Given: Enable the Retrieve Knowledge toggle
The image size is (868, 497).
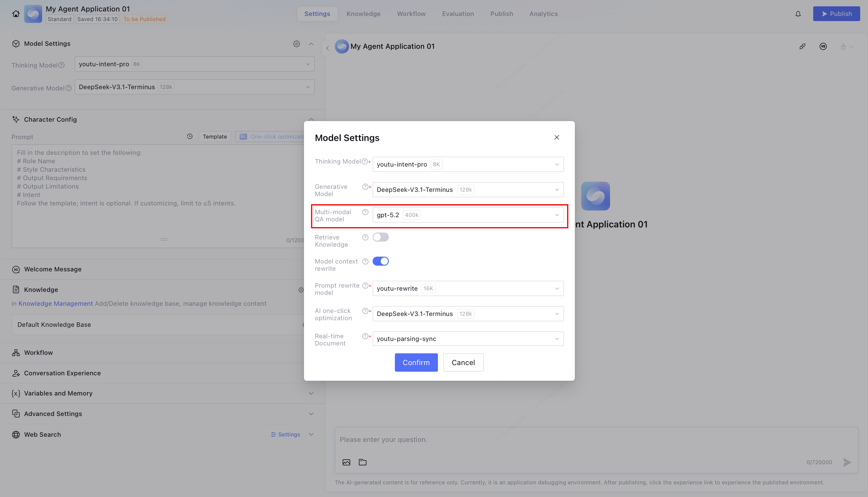Looking at the screenshot, I should coord(381,237).
